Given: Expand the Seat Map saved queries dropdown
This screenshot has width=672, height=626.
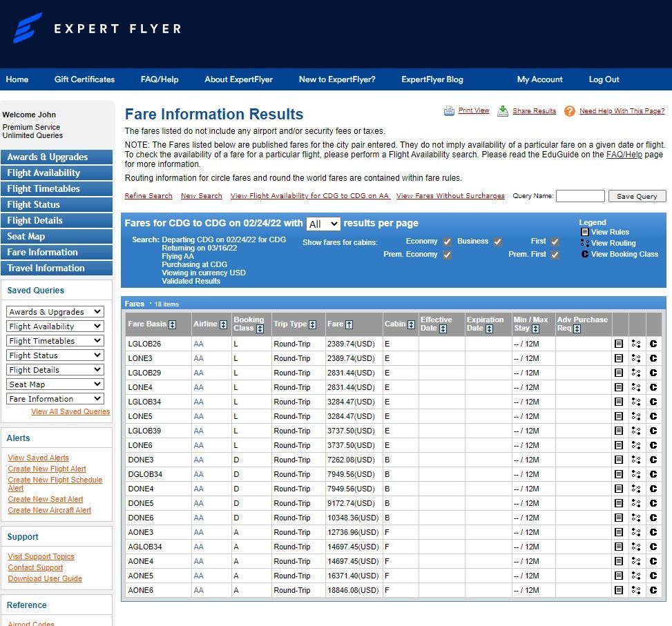Looking at the screenshot, I should 55,384.
